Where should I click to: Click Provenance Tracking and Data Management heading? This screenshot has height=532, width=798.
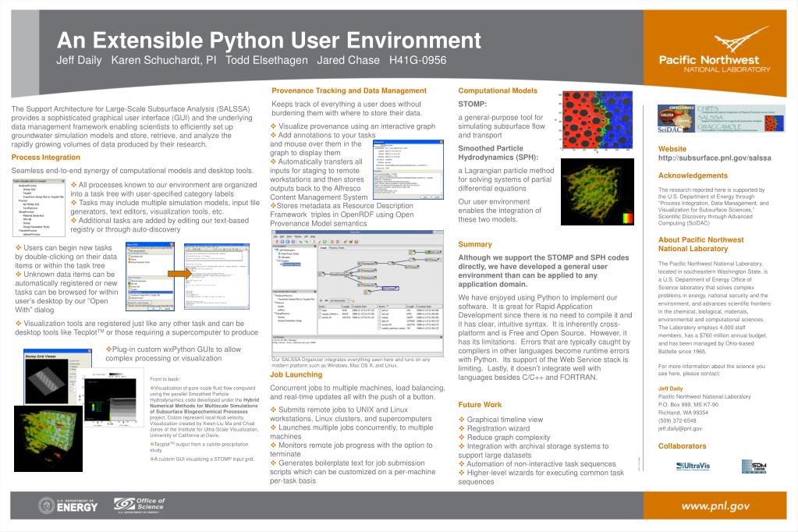[x=349, y=90]
